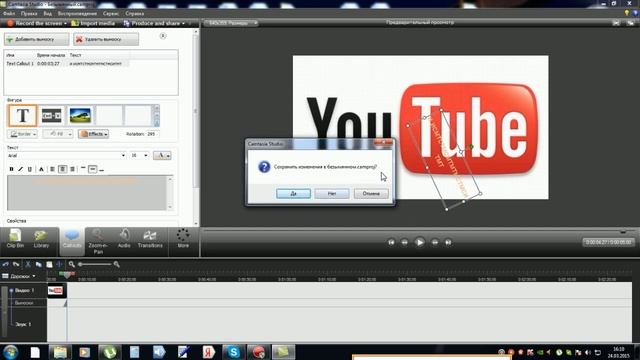640x360 pixels.
Task: Align callout text left
Action: click(x=53, y=169)
